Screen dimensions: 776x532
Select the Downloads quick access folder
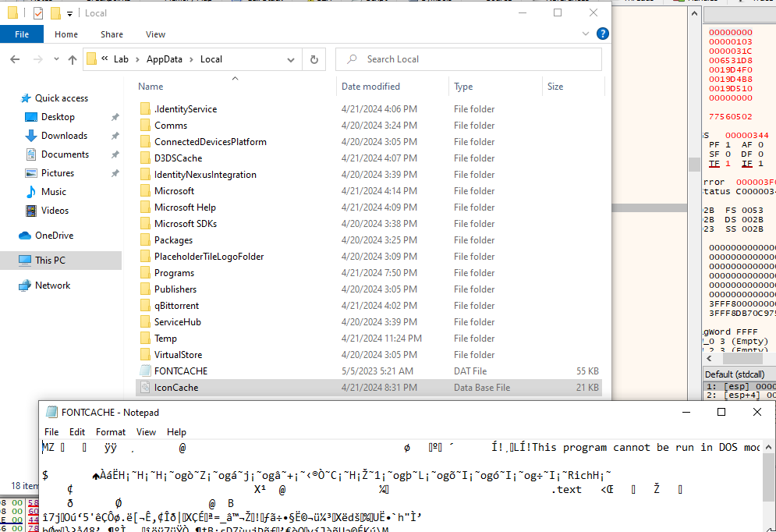tap(64, 136)
